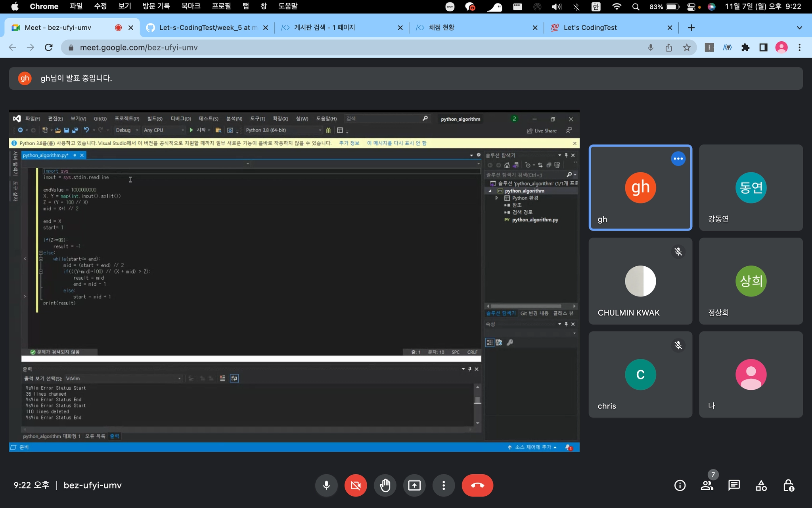Open host controls lock icon
Image resolution: width=812 pixels, height=508 pixels.
click(788, 485)
